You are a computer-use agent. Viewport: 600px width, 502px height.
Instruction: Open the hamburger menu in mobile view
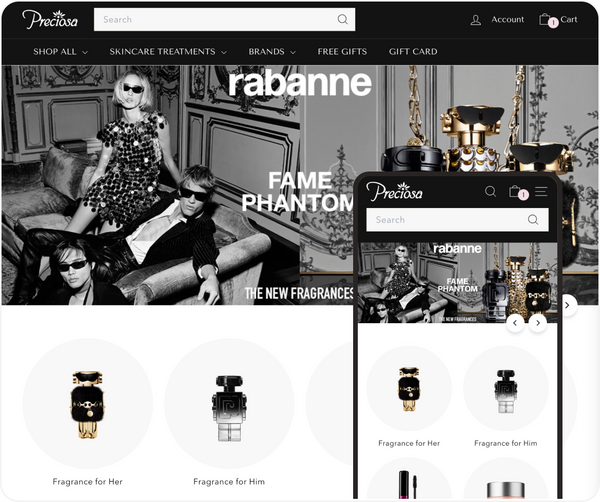[x=541, y=191]
